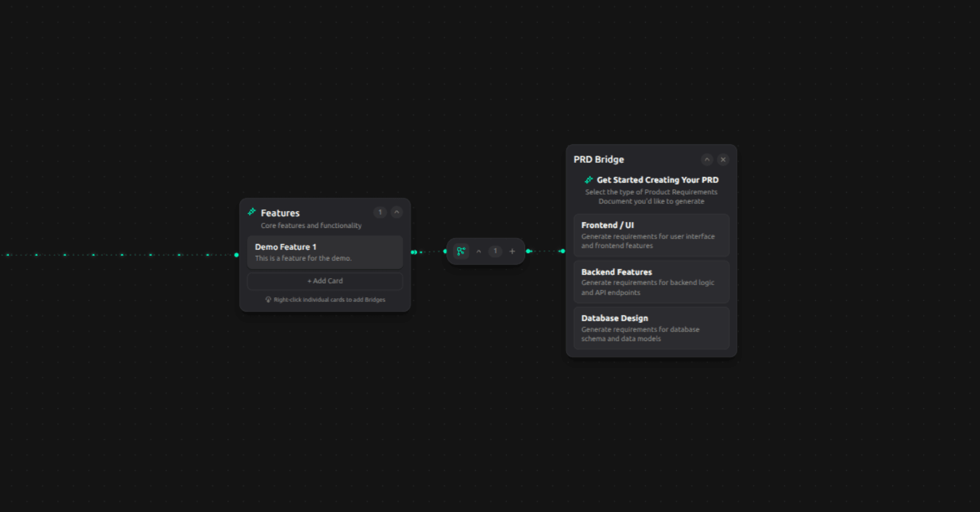980x512 pixels.
Task: Add a bridge with the plus icon
Action: click(512, 251)
